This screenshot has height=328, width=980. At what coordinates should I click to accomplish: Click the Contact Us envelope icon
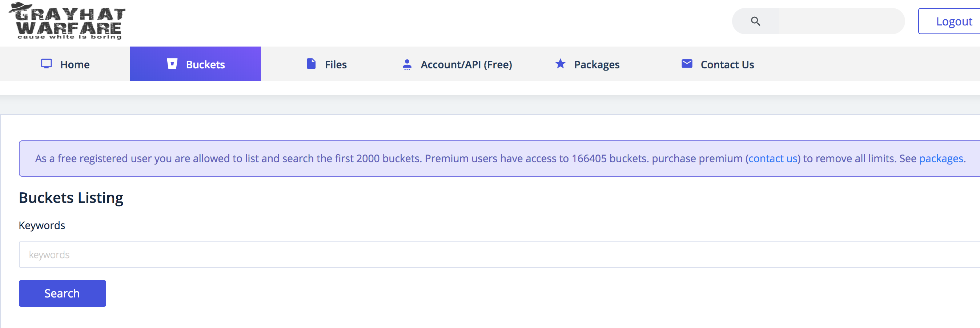click(x=687, y=64)
